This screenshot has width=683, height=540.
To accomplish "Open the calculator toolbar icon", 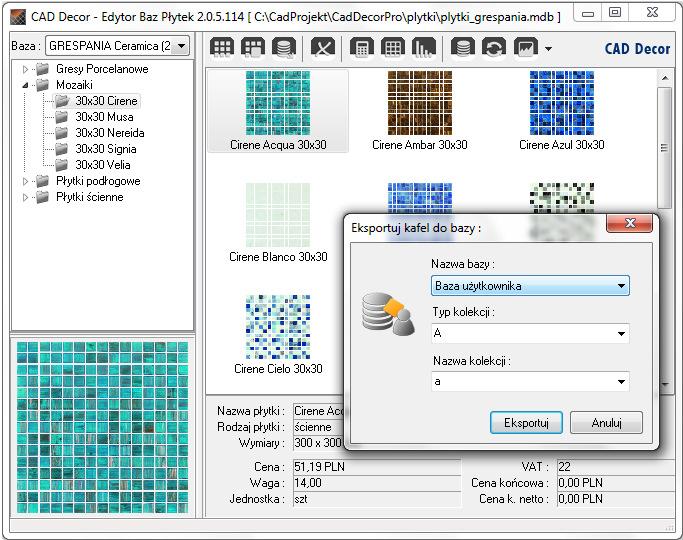I will tap(362, 47).
